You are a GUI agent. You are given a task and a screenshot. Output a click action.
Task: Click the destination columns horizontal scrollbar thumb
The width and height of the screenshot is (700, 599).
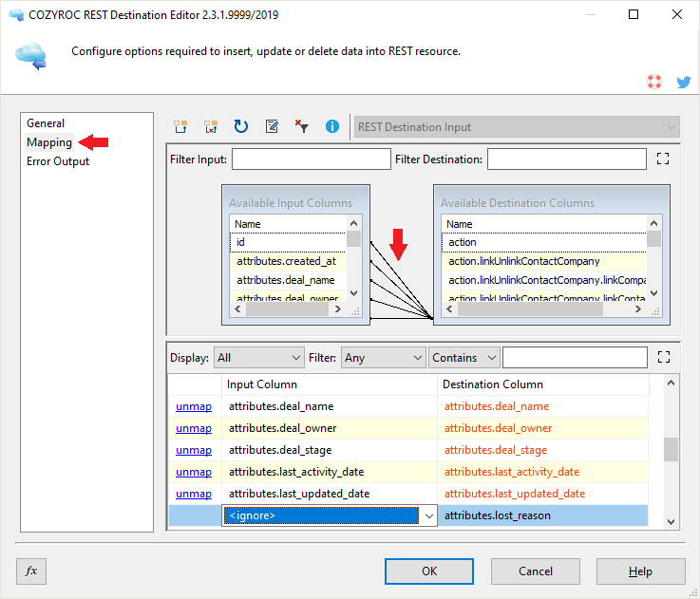[x=530, y=309]
